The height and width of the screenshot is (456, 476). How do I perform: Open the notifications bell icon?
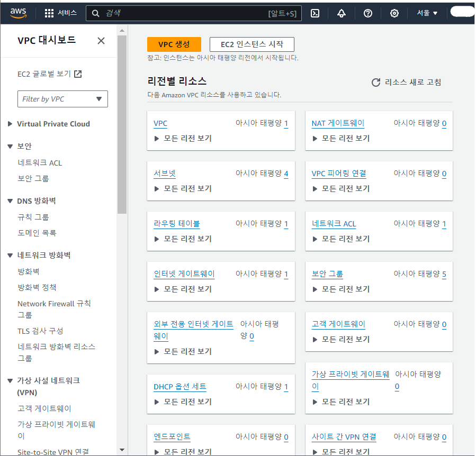(342, 13)
